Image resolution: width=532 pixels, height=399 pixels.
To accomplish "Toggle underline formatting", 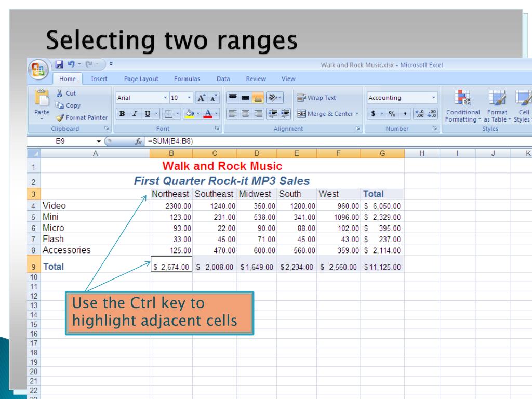I will click(x=148, y=114).
